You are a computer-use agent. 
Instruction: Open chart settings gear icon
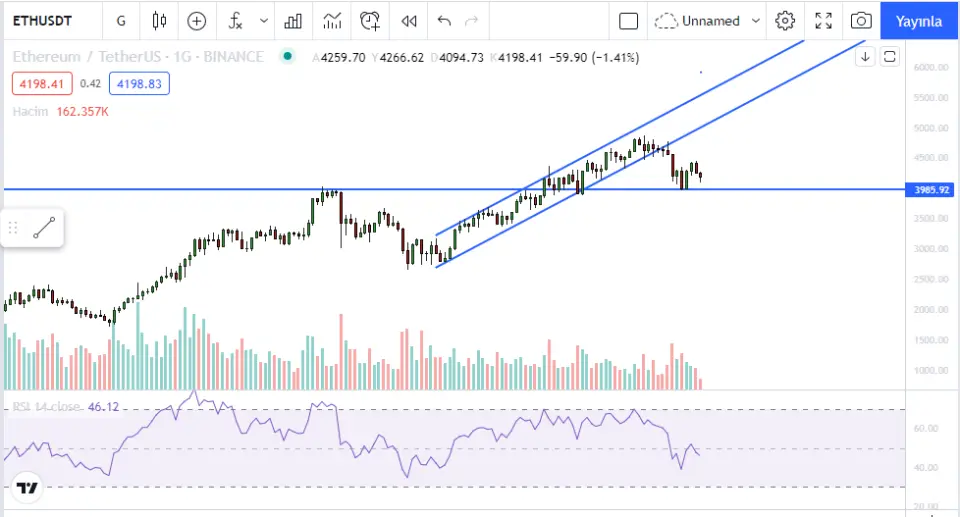tap(785, 21)
